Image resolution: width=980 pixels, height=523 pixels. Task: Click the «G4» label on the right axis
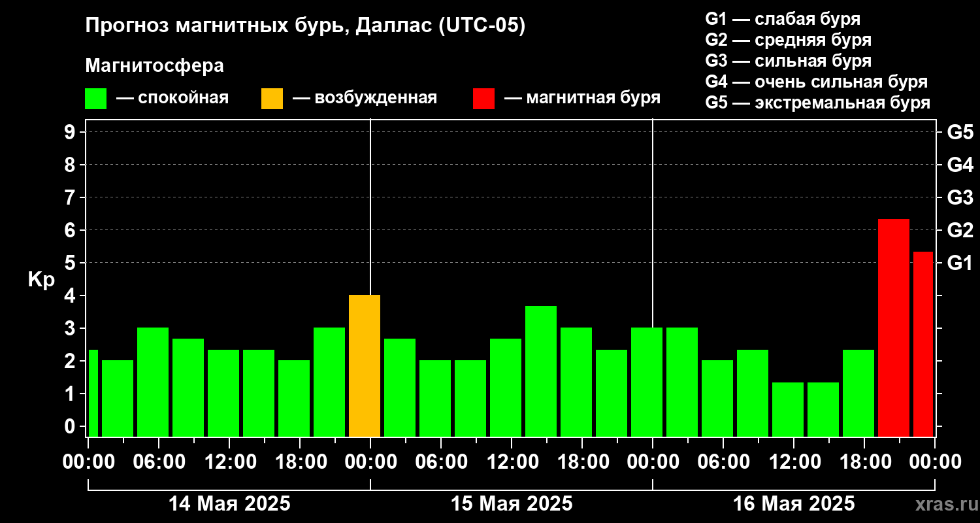coord(960,165)
